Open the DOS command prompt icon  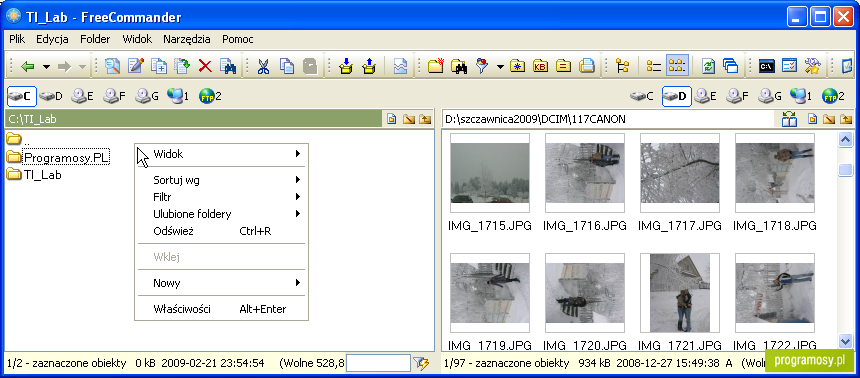[x=767, y=66]
